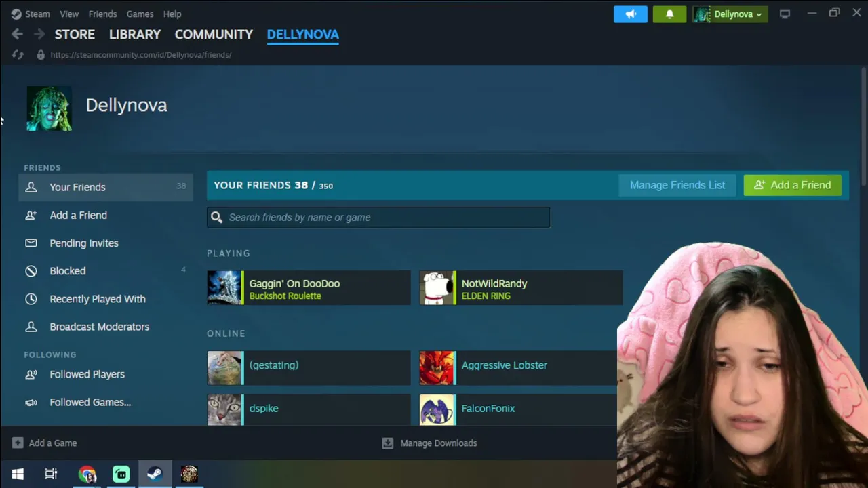Click the Manage Downloads download icon

coord(387,443)
